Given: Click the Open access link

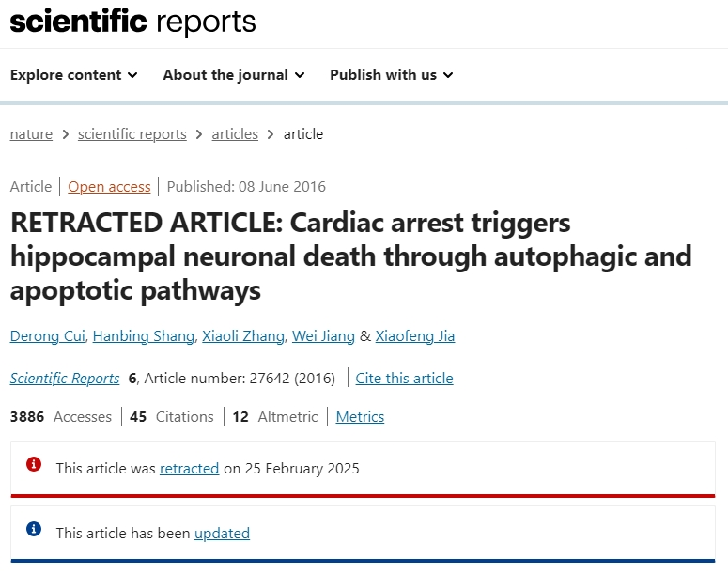Looking at the screenshot, I should pos(109,187).
